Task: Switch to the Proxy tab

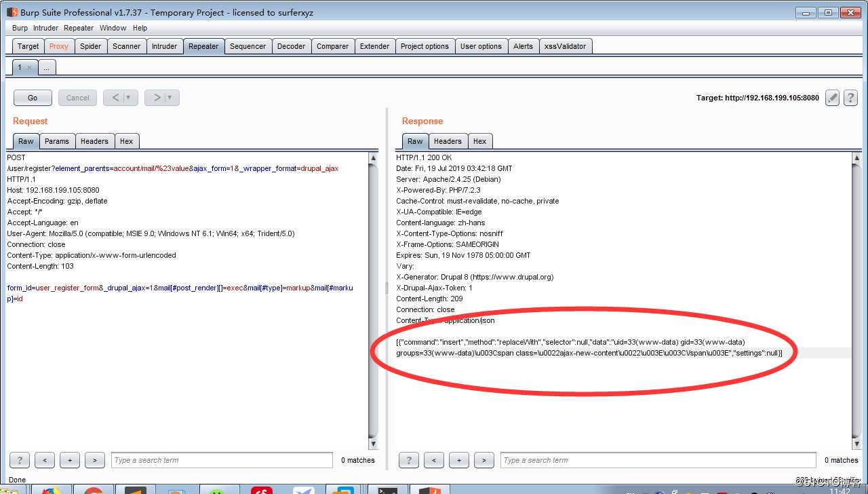Action: click(59, 46)
